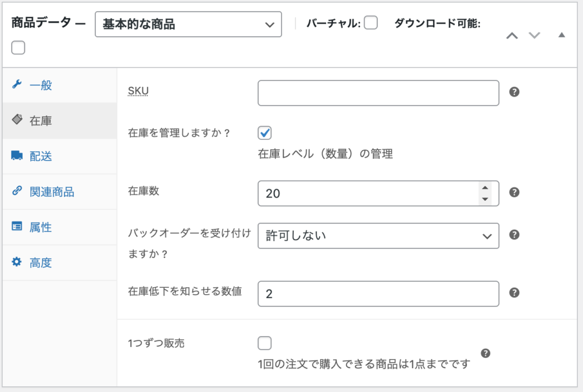Open the 基本的な商品 product type dropdown
This screenshot has height=392, width=583.
[x=188, y=24]
